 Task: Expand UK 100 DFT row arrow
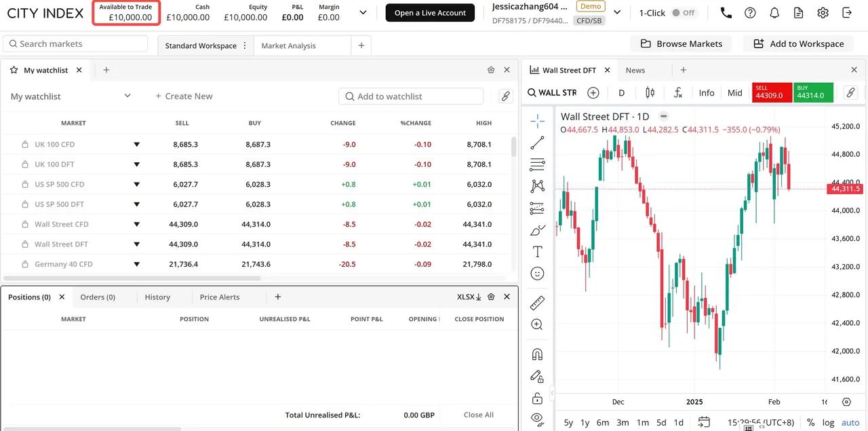136,164
